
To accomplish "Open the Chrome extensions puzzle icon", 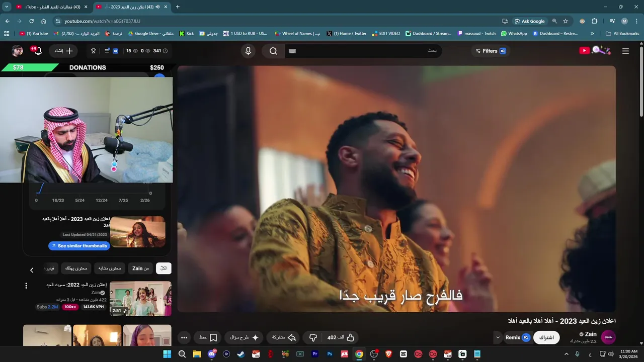I will click(594, 21).
